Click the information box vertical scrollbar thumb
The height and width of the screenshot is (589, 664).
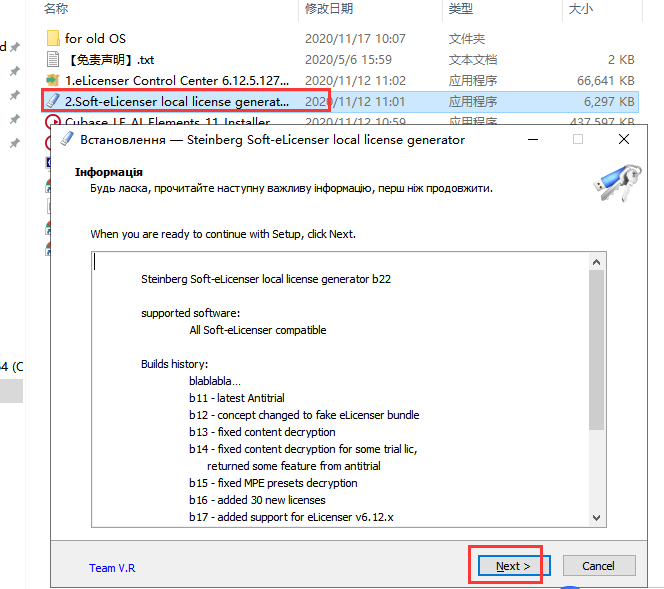(x=596, y=350)
